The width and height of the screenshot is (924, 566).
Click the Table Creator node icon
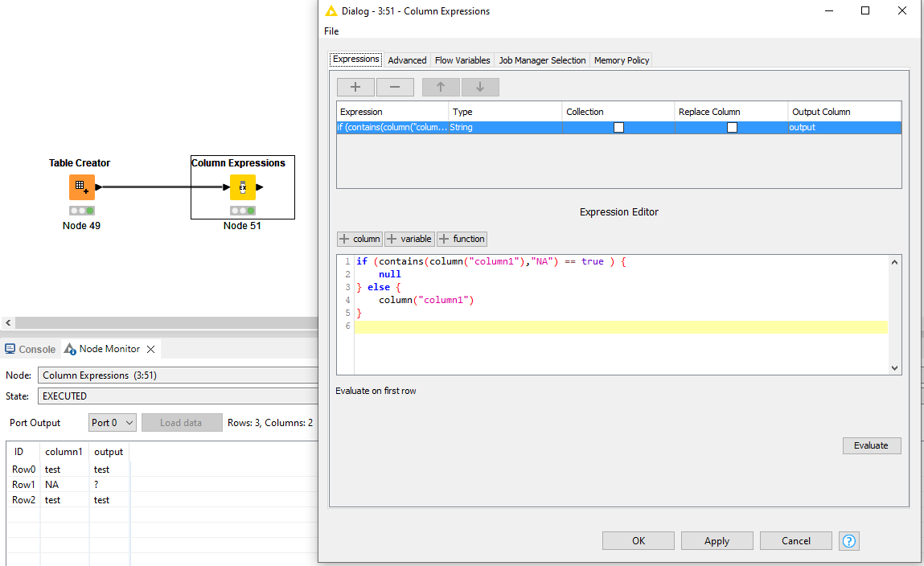(81, 187)
